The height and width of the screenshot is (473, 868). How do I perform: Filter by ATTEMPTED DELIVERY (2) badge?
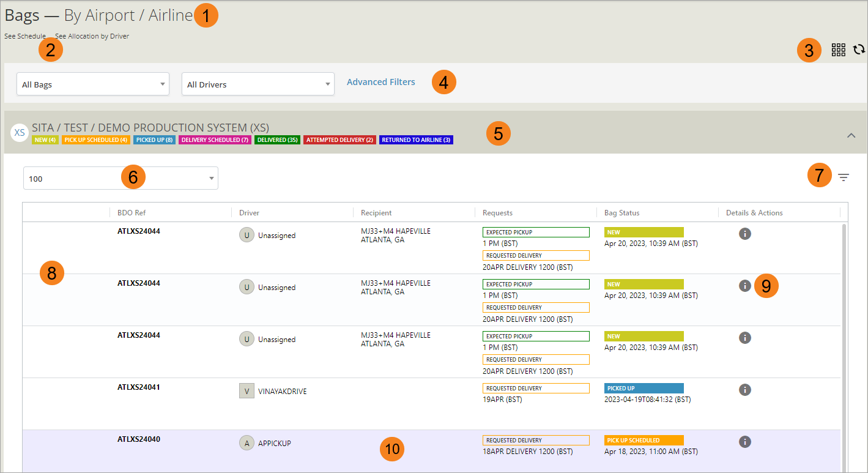[339, 140]
